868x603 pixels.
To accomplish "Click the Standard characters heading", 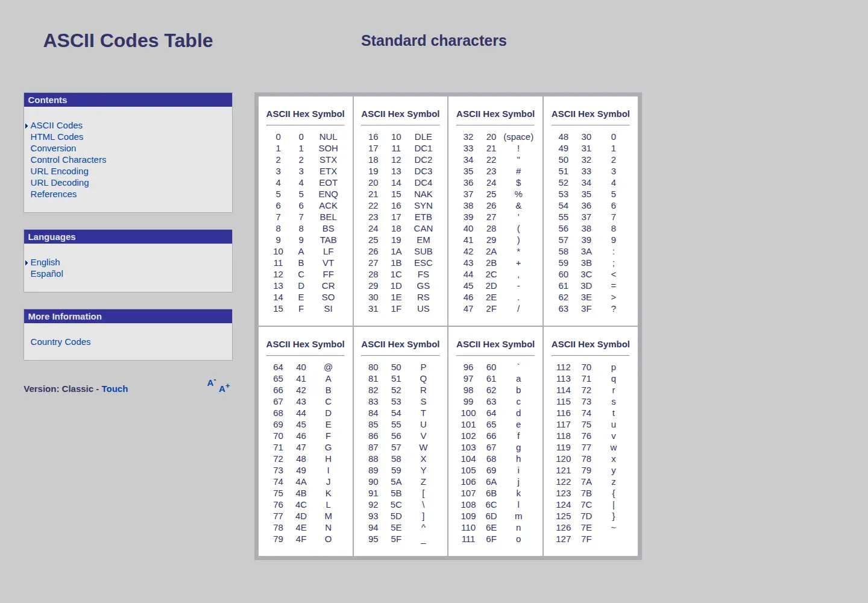I will point(434,40).
